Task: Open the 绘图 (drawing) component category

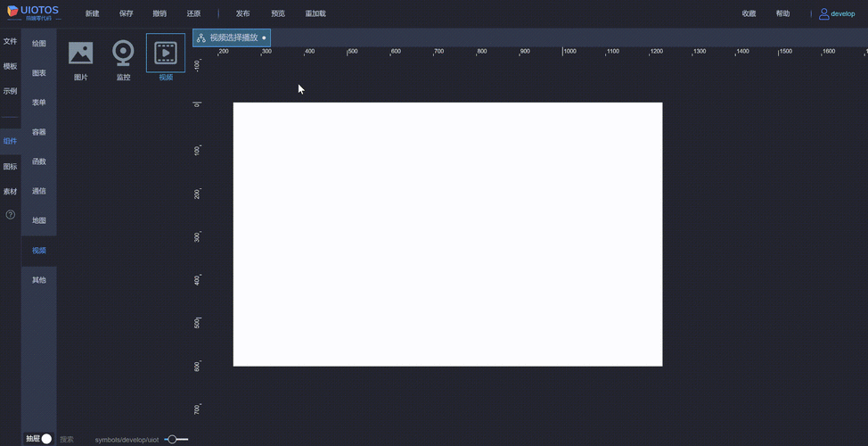Action: (x=39, y=44)
